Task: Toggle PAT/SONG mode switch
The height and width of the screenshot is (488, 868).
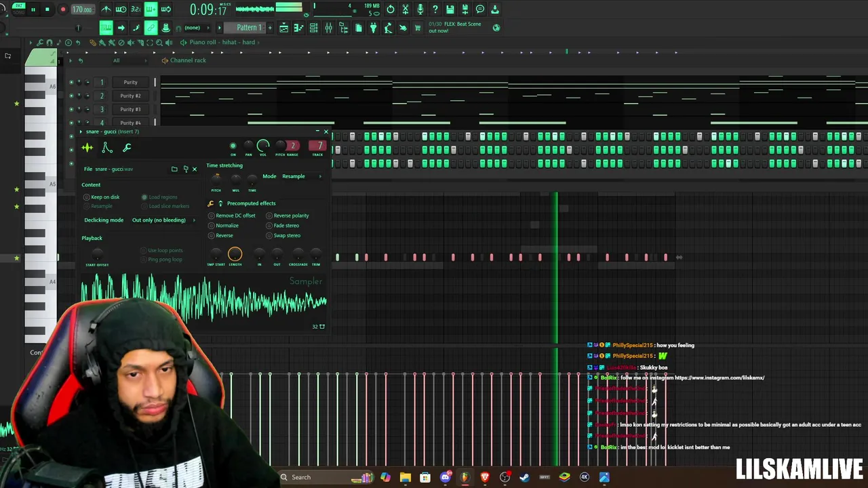Action: click(18, 7)
